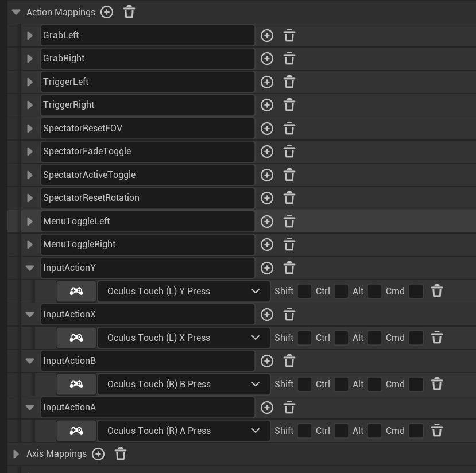Collapse the Action Mappings section
Viewport: 476px width, 473px height.
(x=16, y=12)
